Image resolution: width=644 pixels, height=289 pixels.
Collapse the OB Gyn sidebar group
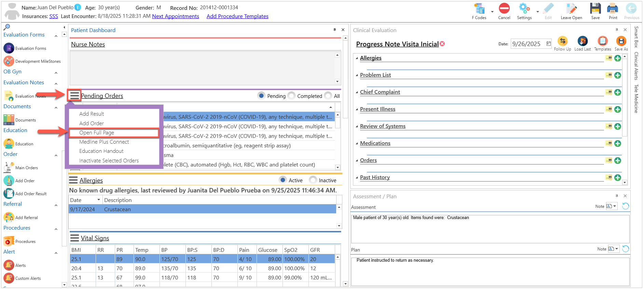pyautogui.click(x=56, y=72)
